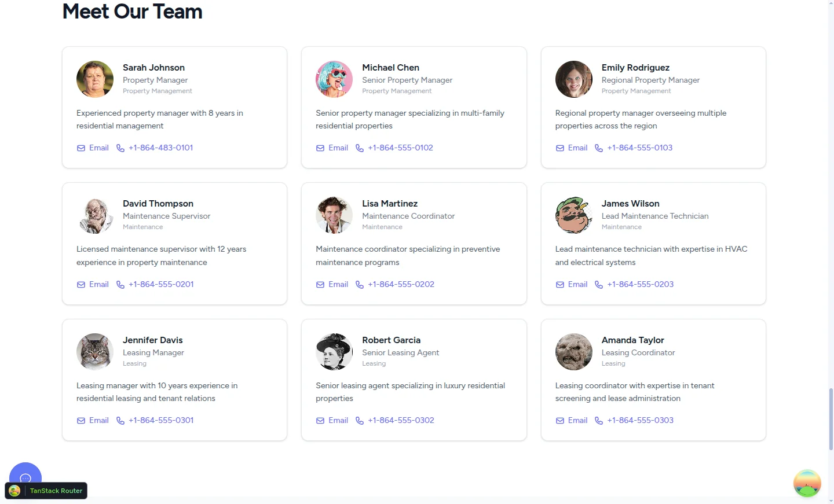The height and width of the screenshot is (504, 834).
Task: Open the TanStack Router devtools label
Action: [x=56, y=491]
